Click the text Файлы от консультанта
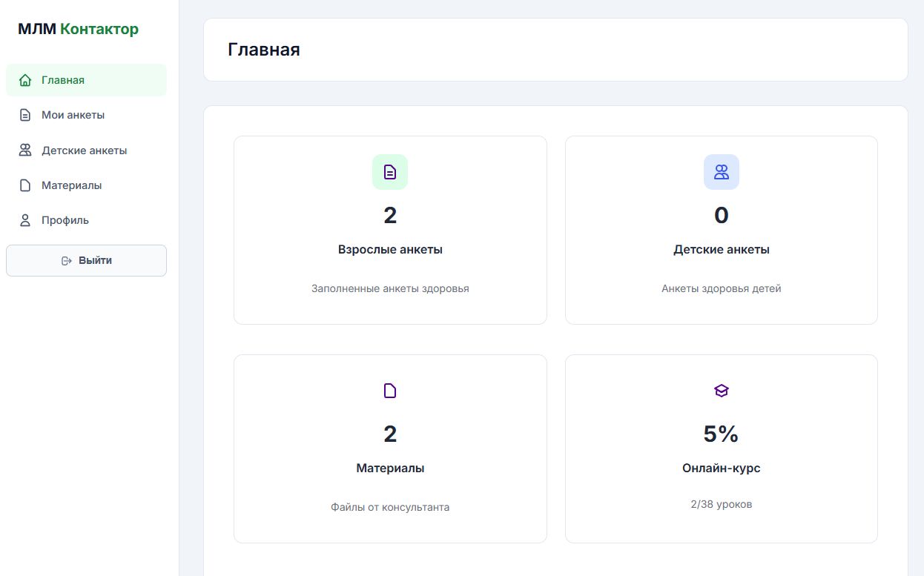The height and width of the screenshot is (576, 924). click(390, 507)
